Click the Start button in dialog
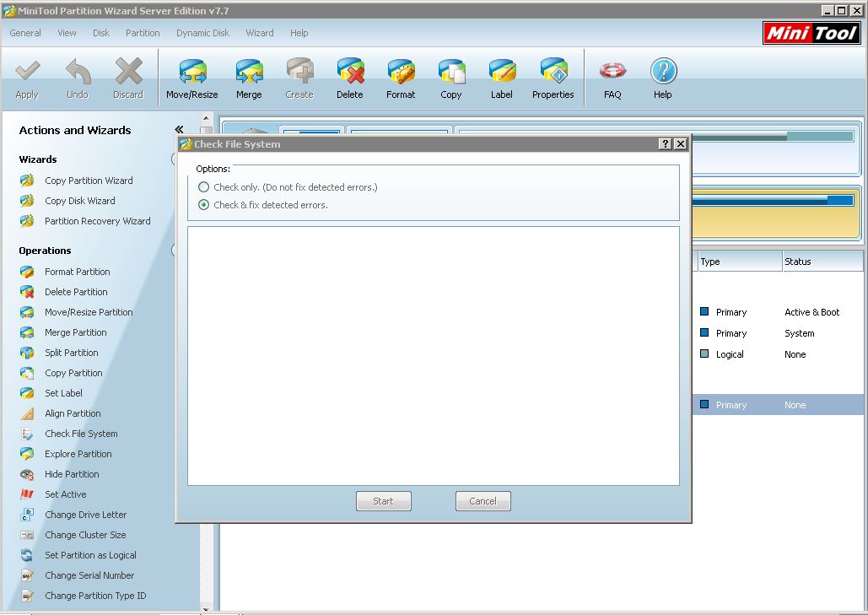868x615 pixels. [384, 501]
